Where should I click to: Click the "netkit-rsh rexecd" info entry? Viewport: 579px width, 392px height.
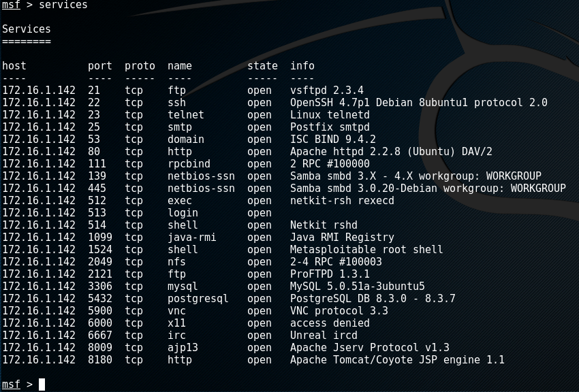[342, 200]
